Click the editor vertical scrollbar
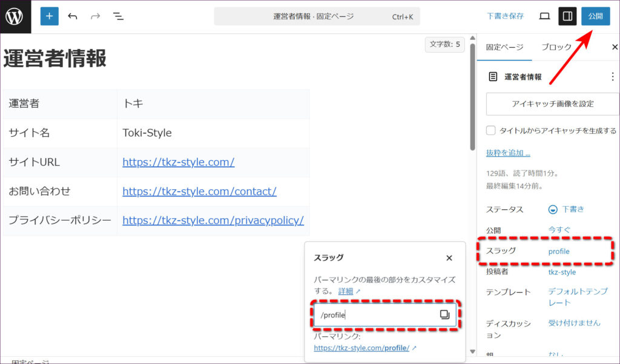The width and height of the screenshot is (620, 364). coord(472,97)
